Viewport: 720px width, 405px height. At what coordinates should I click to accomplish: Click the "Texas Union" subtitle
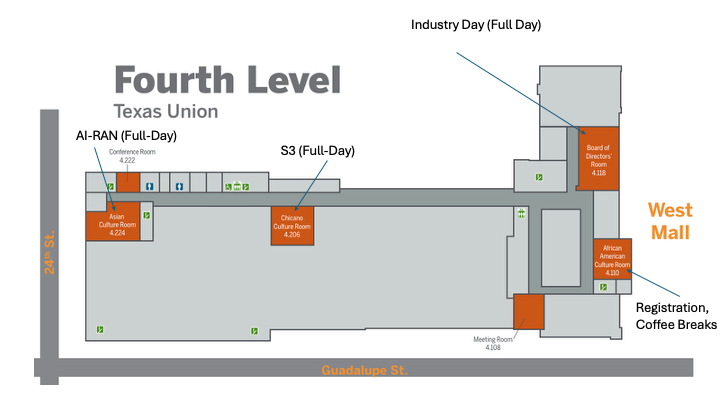(166, 112)
